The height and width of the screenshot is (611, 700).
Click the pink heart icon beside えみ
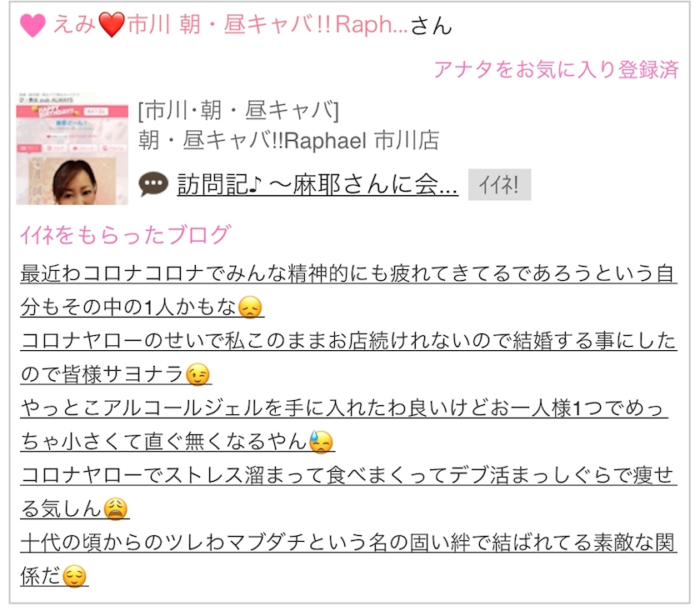[x=32, y=25]
